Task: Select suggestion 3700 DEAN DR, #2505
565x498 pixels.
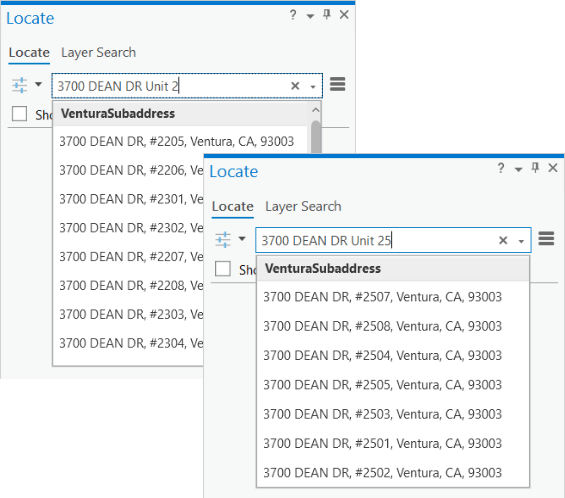Action: pos(393,385)
